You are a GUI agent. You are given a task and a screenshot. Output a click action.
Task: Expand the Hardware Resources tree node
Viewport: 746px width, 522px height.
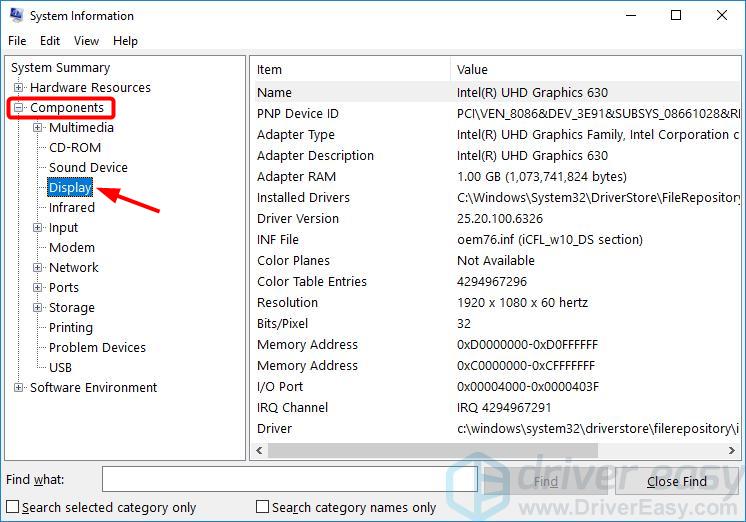coord(19,88)
